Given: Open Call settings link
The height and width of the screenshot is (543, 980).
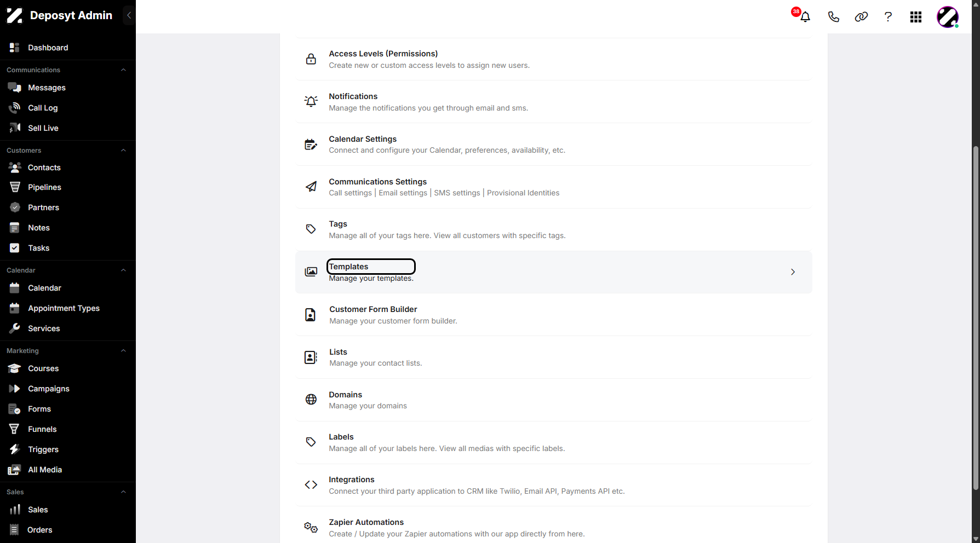Looking at the screenshot, I should (350, 193).
